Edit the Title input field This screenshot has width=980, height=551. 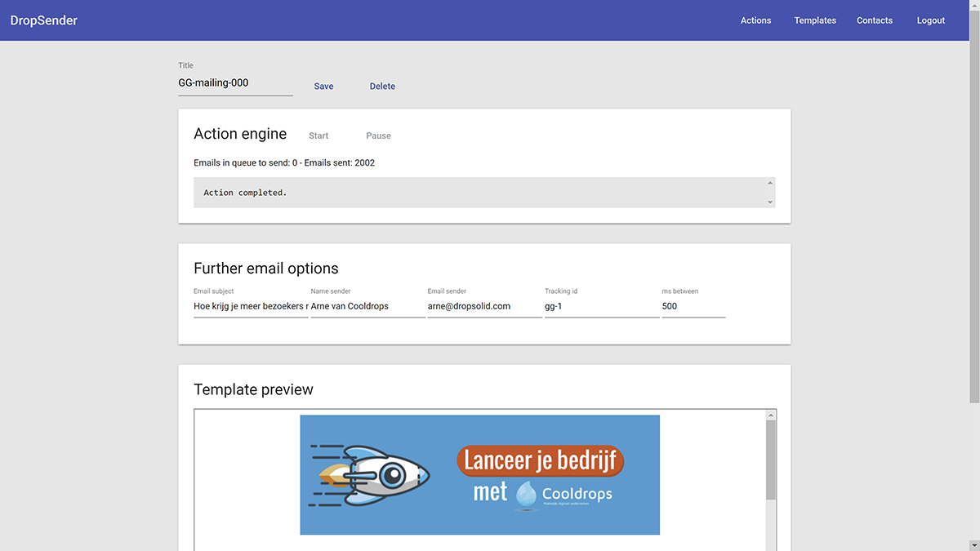235,82
